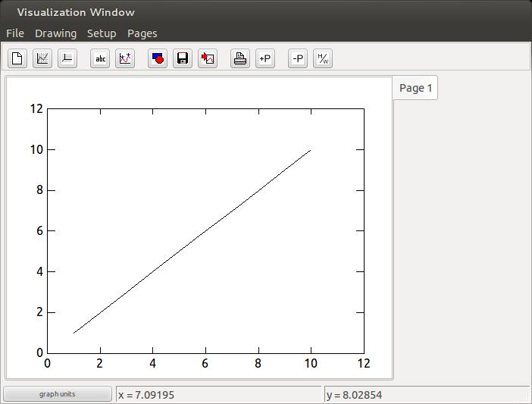532x404 pixels.
Task: Click the export image icon
Action: (208, 58)
